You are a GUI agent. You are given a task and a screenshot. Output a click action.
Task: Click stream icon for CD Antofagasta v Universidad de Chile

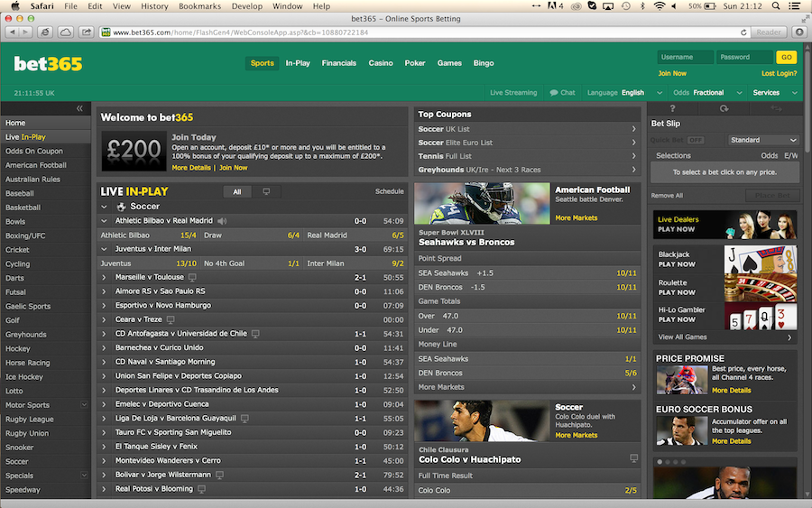255,334
